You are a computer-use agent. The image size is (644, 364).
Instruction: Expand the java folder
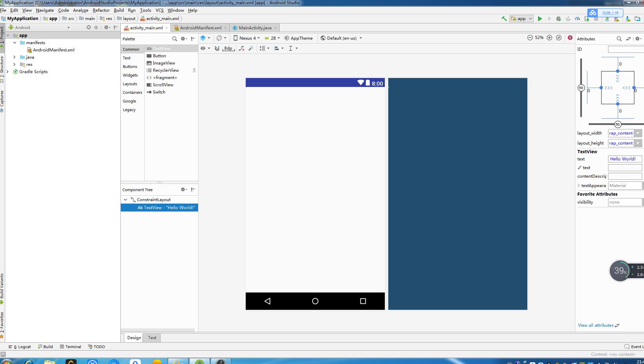pos(14,57)
